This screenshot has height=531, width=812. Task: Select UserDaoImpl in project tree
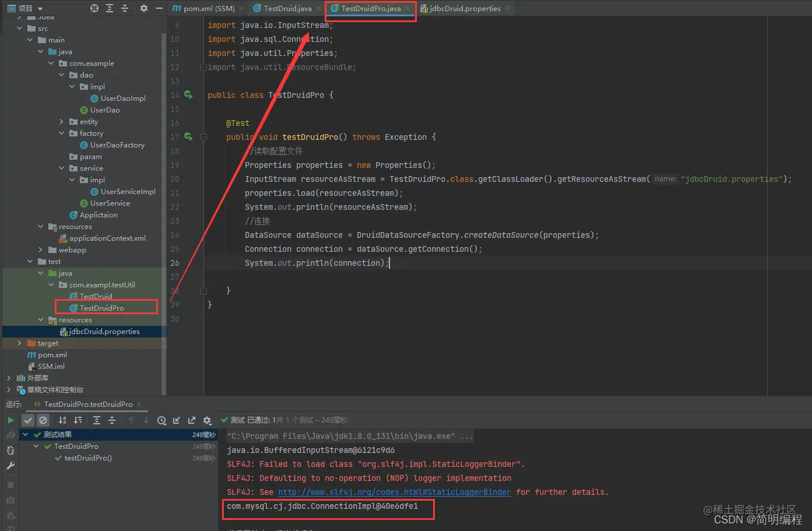tap(123, 98)
